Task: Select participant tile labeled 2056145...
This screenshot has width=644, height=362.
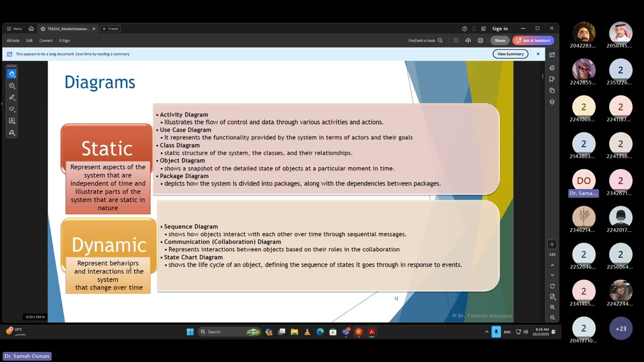Action: pyautogui.click(x=620, y=35)
